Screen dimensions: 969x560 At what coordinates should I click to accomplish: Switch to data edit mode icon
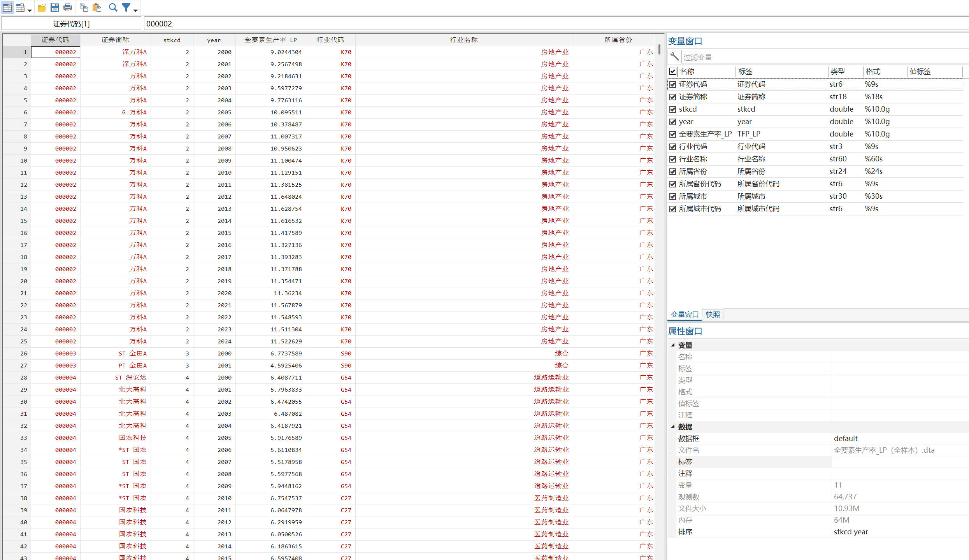7,7
